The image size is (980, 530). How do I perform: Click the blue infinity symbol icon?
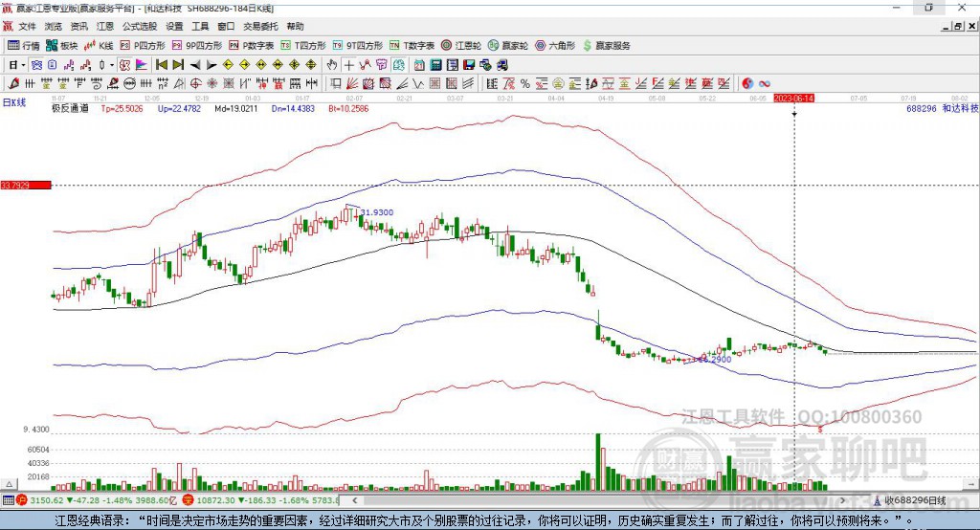coord(765,84)
